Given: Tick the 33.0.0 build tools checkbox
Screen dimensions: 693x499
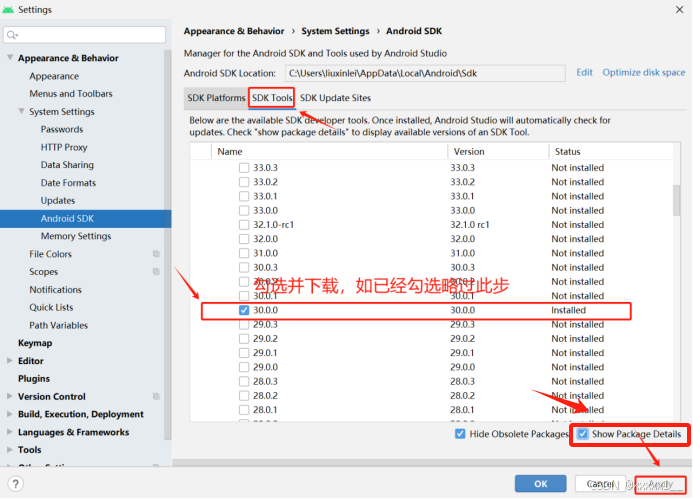Looking at the screenshot, I should tap(244, 210).
